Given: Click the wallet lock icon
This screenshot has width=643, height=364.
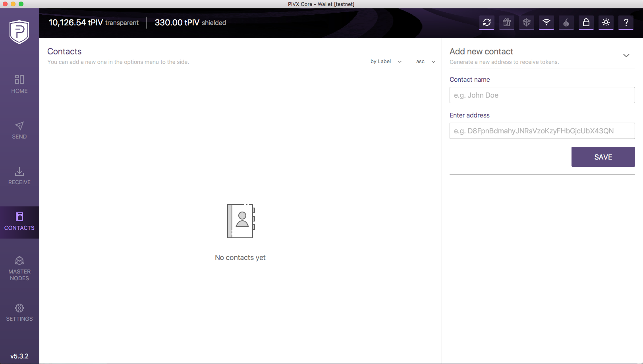Looking at the screenshot, I should 586,23.
